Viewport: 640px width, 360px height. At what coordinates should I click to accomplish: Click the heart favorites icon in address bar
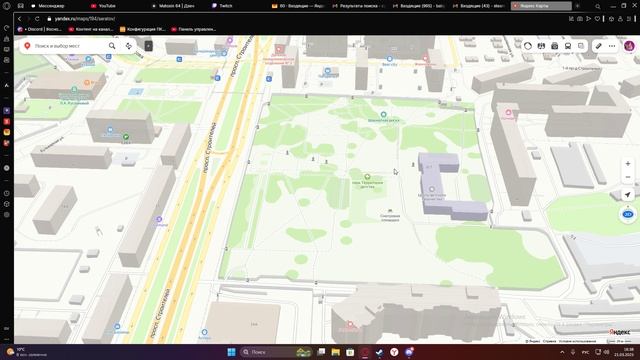[597, 19]
